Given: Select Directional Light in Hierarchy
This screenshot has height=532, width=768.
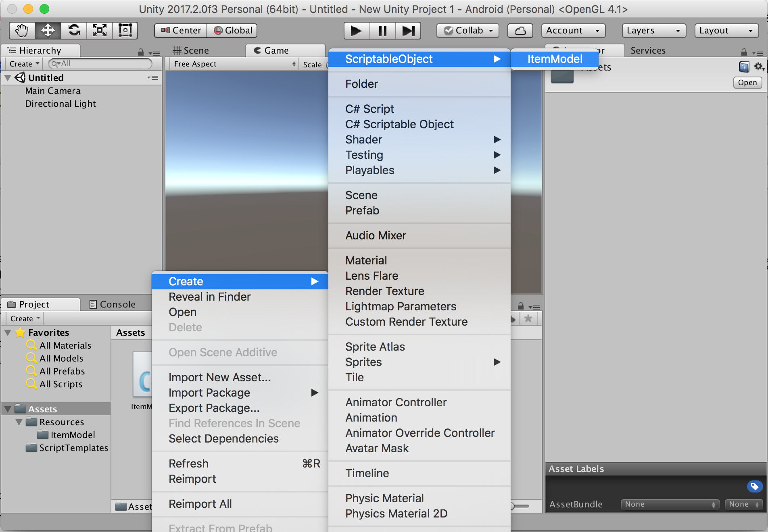Looking at the screenshot, I should (x=61, y=104).
